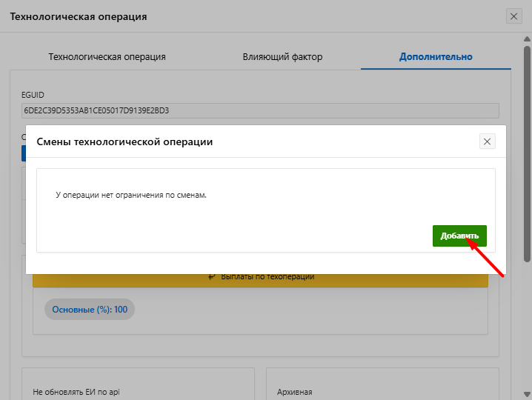The width and height of the screenshot is (532, 400).
Task: Click the Основные (%): 100 chip
Action: [x=90, y=310]
